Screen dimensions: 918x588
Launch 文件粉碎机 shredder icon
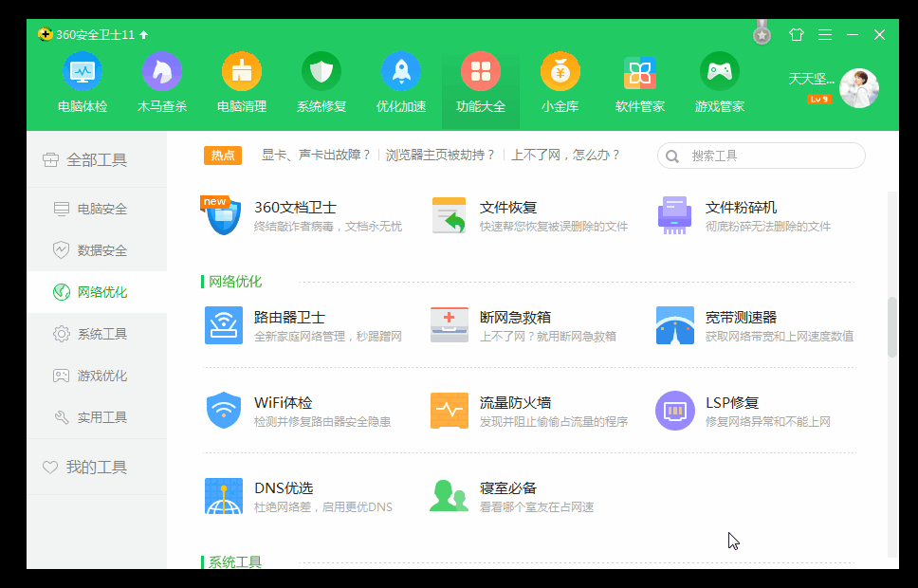[674, 215]
